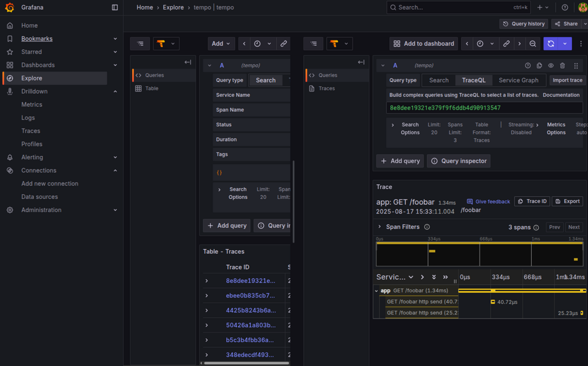Expand trace row 8e8dee19321e
The width and height of the screenshot is (588, 366).
[207, 281]
